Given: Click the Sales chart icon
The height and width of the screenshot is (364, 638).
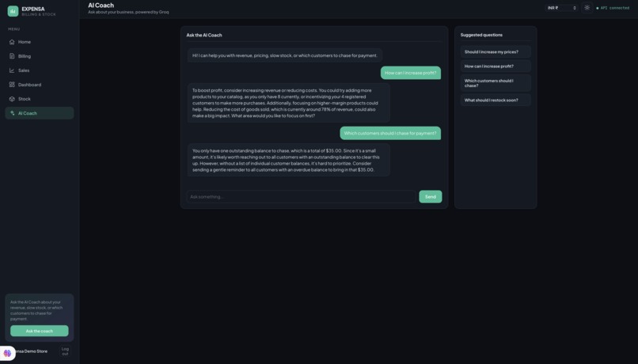Looking at the screenshot, I should click(12, 70).
